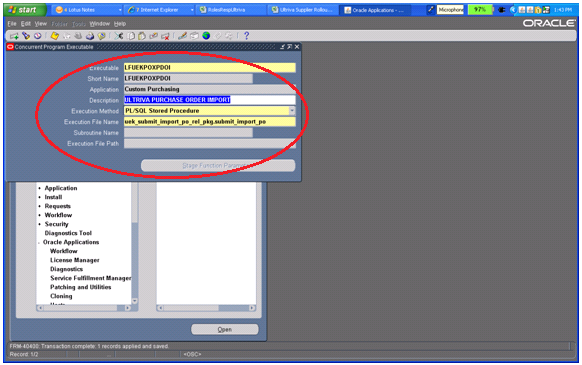Click the Show Navigator toolbar icon

click(x=37, y=36)
